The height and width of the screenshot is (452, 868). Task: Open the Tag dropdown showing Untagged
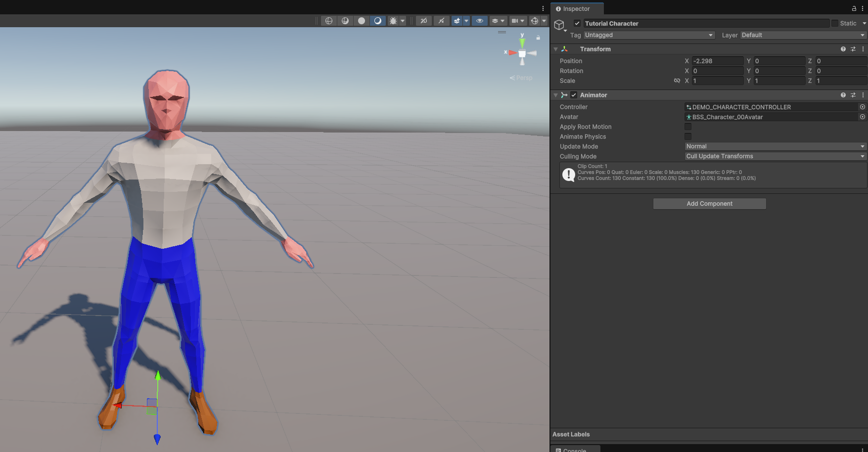[649, 35]
